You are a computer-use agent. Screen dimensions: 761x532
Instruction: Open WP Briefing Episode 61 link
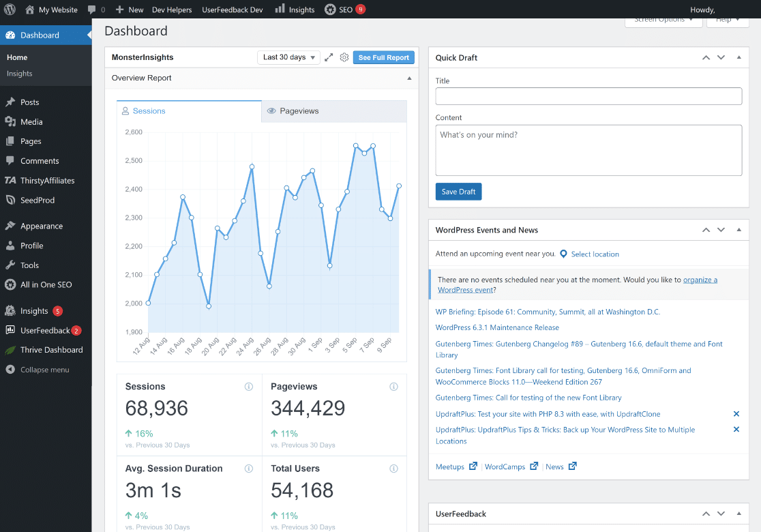point(548,312)
